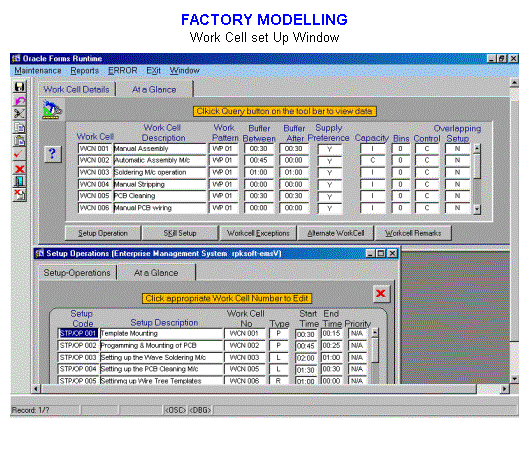The height and width of the screenshot is (449, 530).
Task: Switch to At a Glance tab in the Work Cell window
Action: click(154, 90)
